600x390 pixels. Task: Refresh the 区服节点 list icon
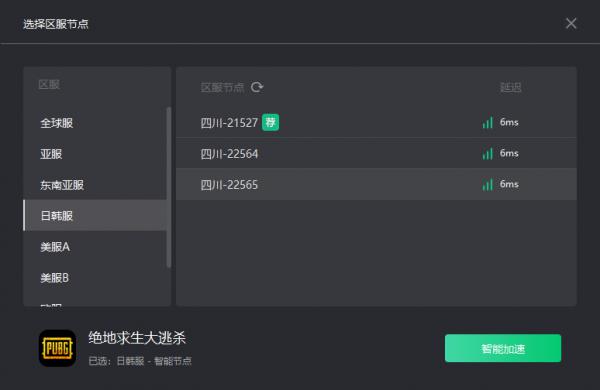click(x=257, y=87)
